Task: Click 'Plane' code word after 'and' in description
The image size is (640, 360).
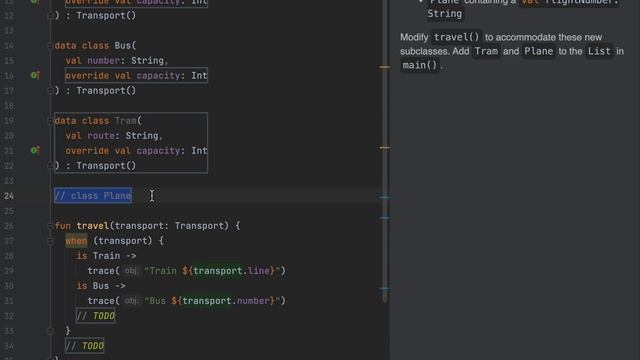Action: tap(538, 51)
